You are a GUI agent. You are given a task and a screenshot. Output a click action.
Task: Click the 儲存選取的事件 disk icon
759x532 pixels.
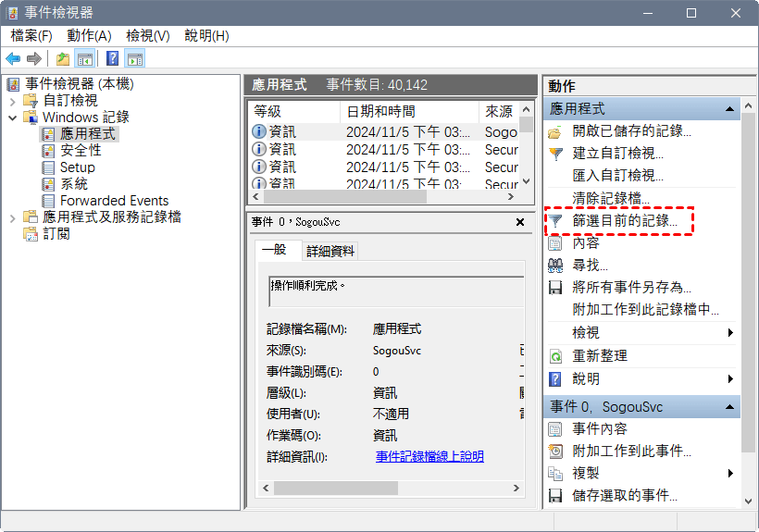[x=555, y=496]
